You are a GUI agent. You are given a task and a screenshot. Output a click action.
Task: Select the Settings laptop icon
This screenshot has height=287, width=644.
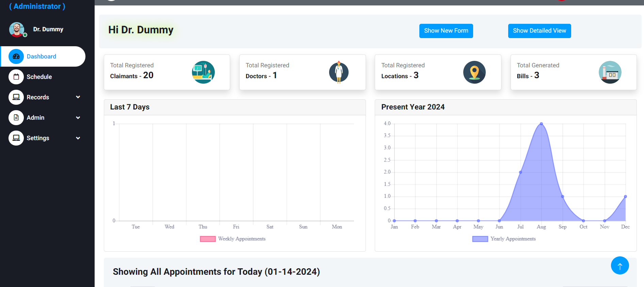coord(16,138)
